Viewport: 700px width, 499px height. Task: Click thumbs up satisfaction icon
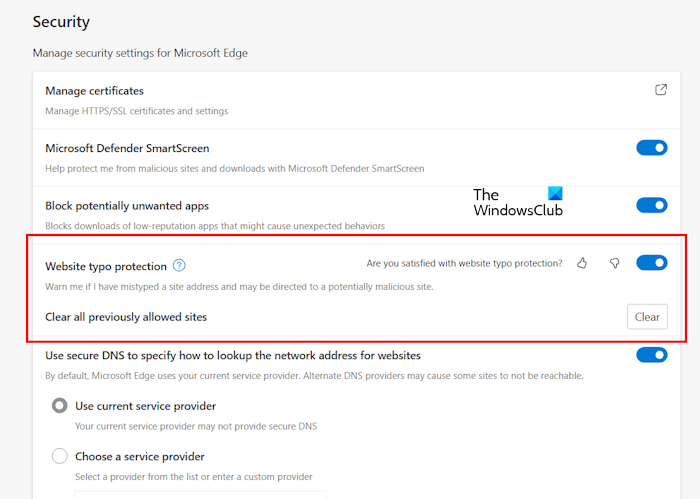[x=583, y=264]
